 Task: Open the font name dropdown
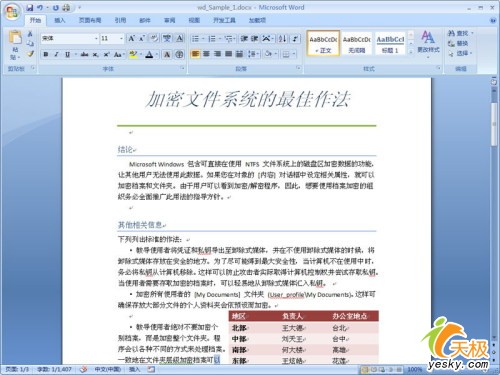(x=96, y=39)
